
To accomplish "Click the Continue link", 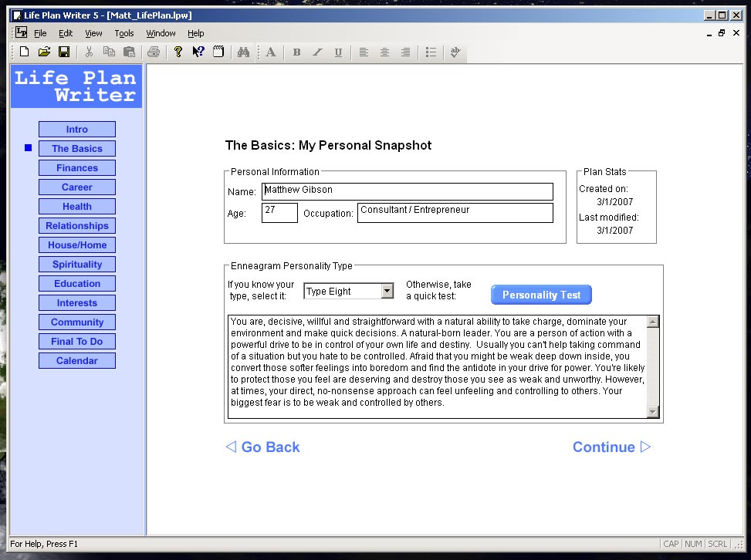I will pos(611,447).
